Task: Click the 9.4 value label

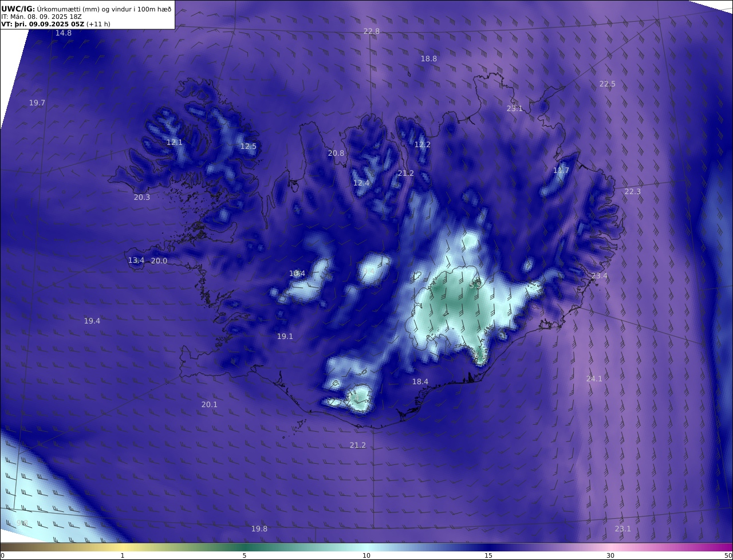Action: point(368,271)
